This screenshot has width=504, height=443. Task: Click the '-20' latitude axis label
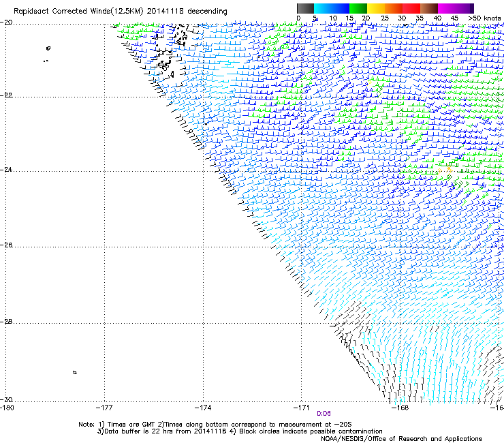(7, 22)
